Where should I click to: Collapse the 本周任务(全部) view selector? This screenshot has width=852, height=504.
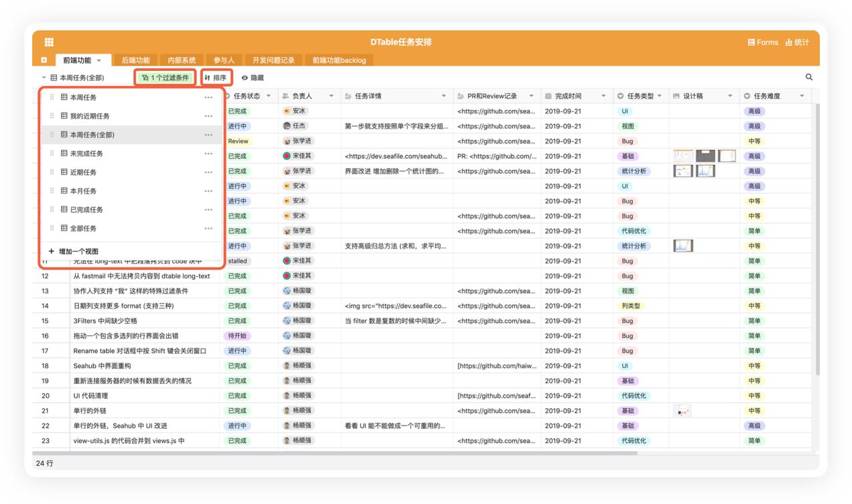[x=44, y=78]
